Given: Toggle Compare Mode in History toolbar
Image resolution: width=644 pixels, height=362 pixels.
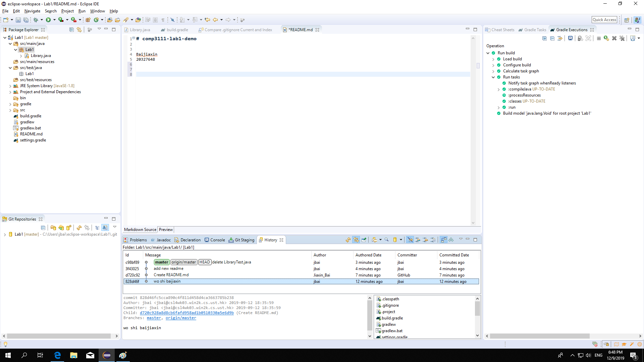Looking at the screenshot, I should [444, 240].
